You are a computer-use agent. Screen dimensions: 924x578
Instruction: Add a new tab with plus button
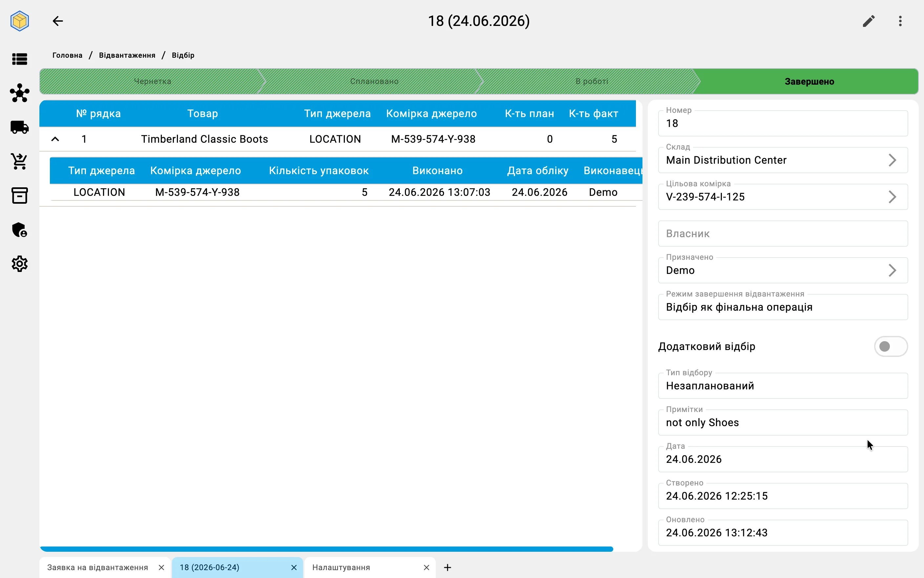click(447, 567)
